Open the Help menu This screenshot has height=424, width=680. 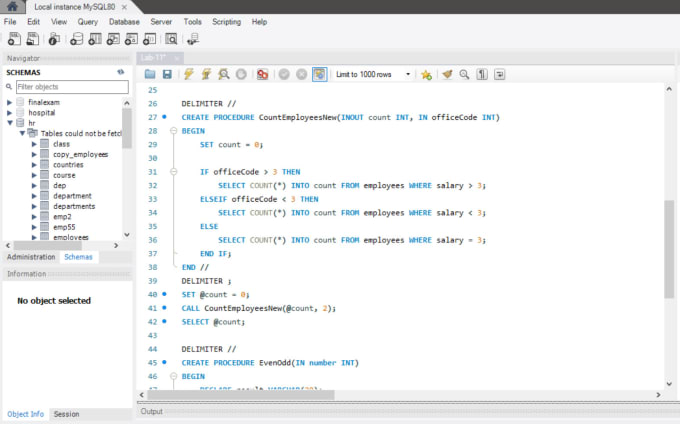[x=259, y=22]
